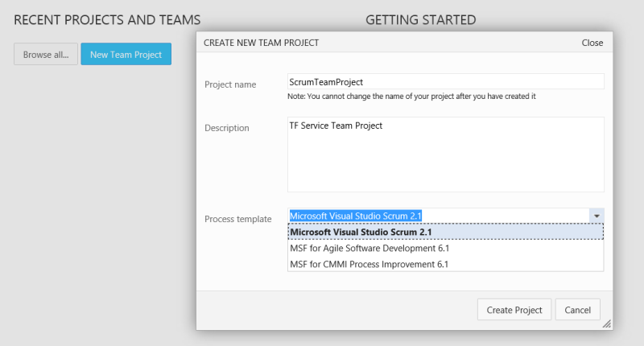Click the note about renaming projects
The image size is (644, 346).
point(411,97)
